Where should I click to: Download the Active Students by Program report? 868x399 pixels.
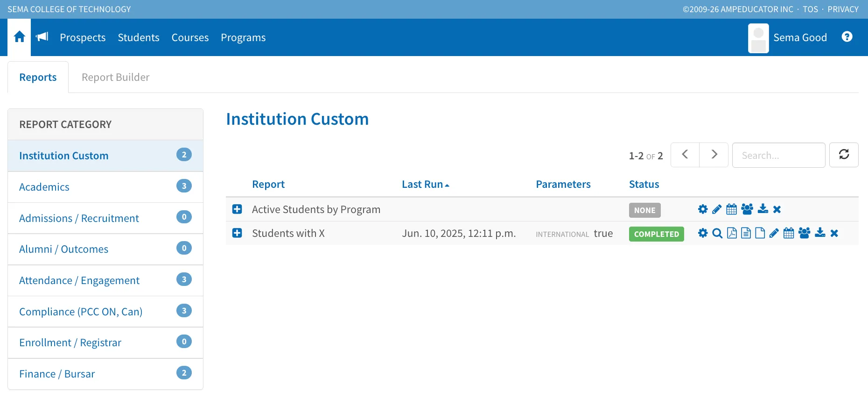[763, 209]
